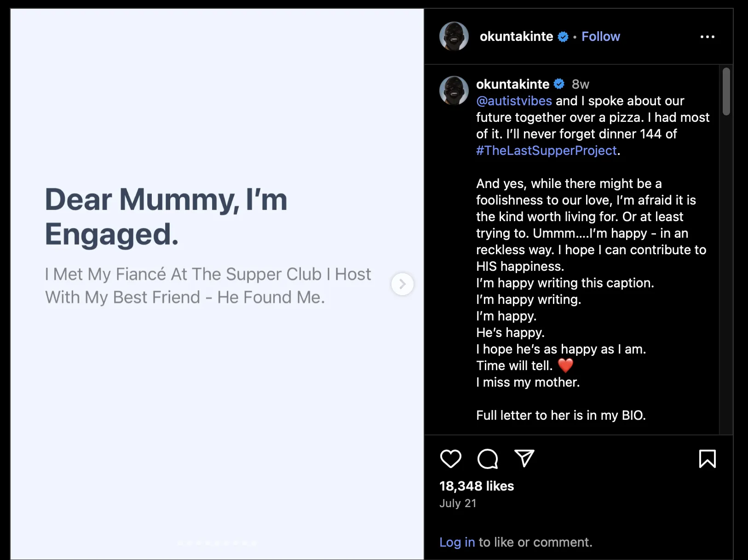
Task: Open the @autistvibes mention
Action: click(514, 101)
